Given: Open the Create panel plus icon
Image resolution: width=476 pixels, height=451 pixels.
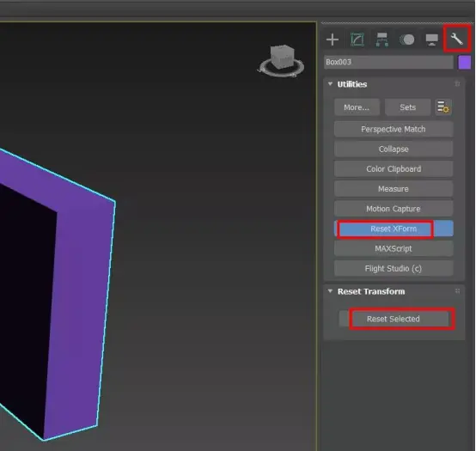Looking at the screenshot, I should tap(333, 40).
